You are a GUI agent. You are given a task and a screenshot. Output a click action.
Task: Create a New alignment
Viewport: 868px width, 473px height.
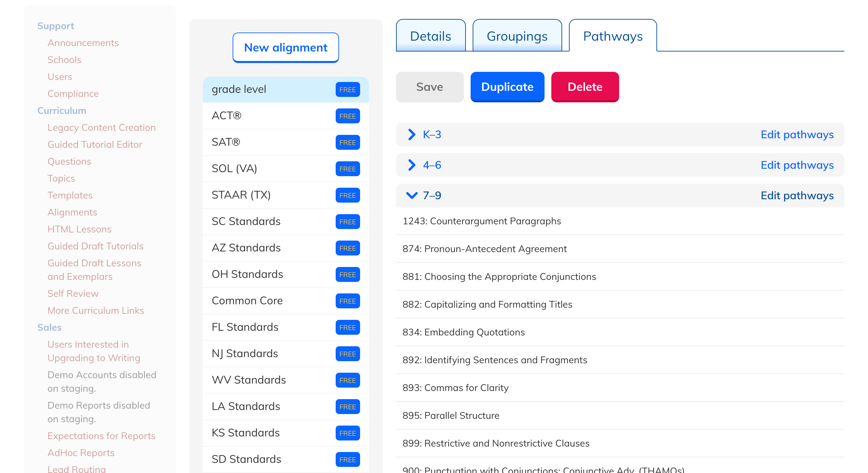tap(285, 47)
